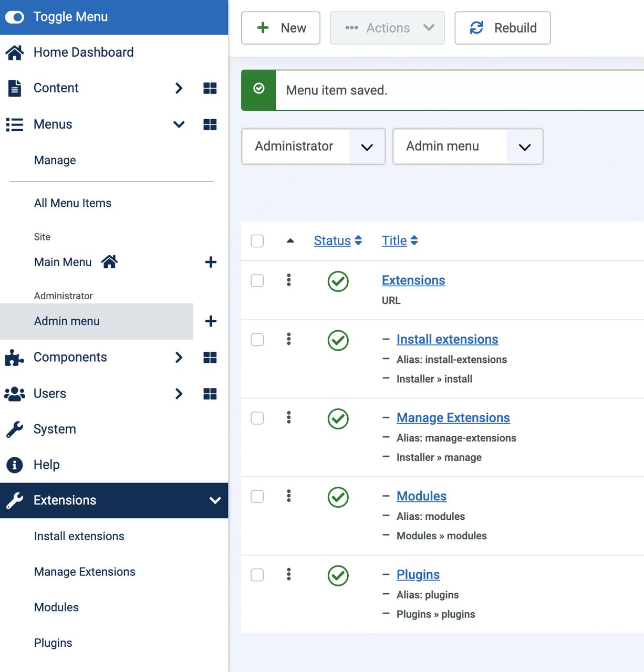
Task: Open Home Dashboard house icon
Action: click(x=15, y=52)
